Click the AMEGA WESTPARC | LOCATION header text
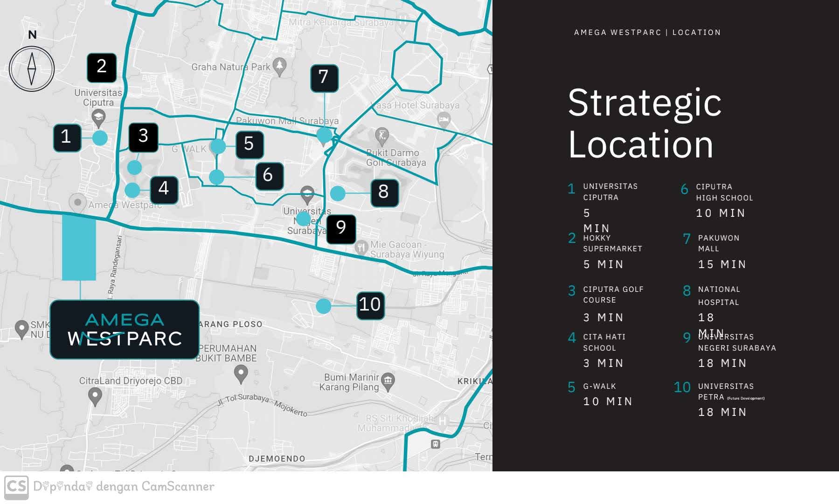 (x=647, y=33)
